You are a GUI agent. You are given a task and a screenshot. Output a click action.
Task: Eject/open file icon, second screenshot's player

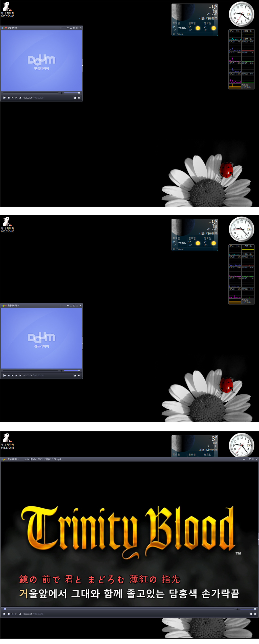point(20,375)
